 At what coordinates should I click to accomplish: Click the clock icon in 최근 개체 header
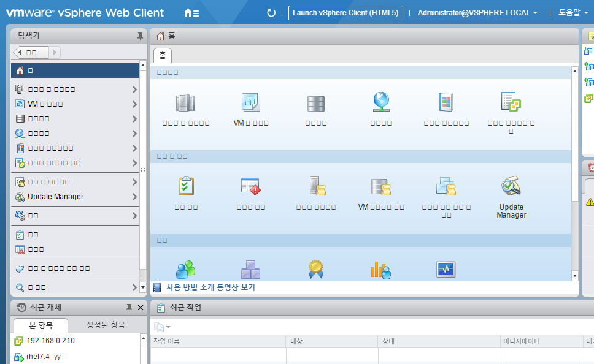tap(21, 307)
